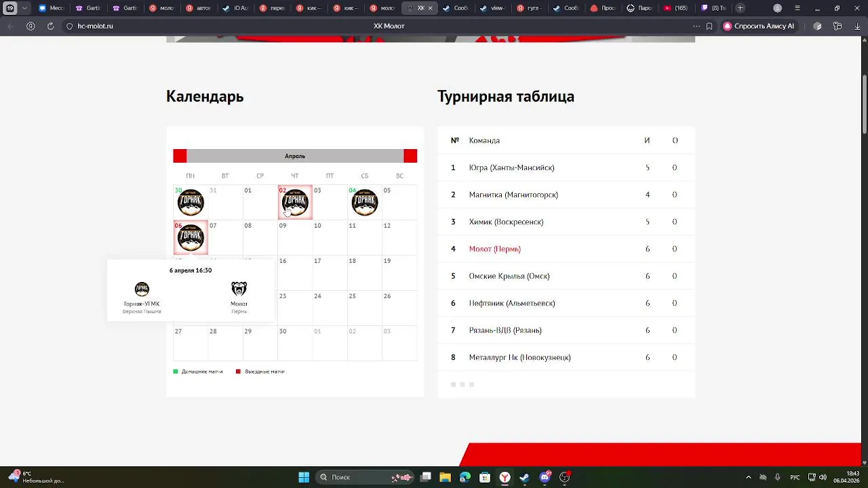
Task: Open the Gornyak match on April 2
Action: [295, 203]
